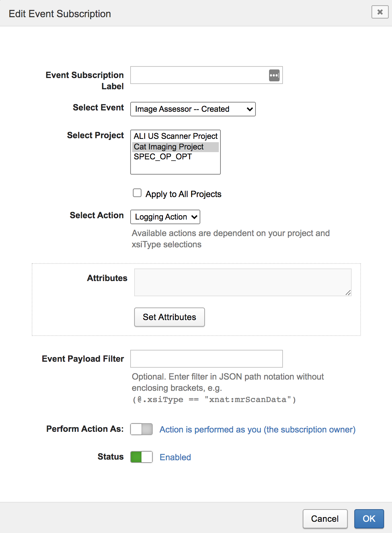Click the Cancel button
Viewport: 392px width, 533px height.
[325, 519]
